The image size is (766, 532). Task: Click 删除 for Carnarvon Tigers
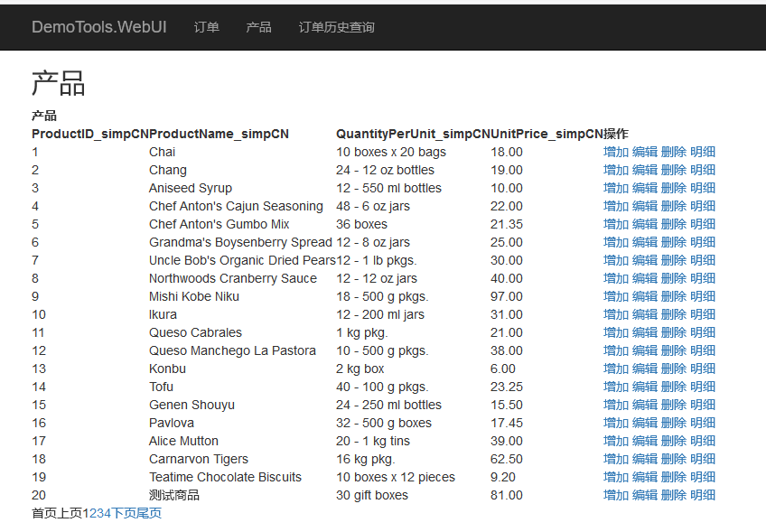(x=674, y=459)
